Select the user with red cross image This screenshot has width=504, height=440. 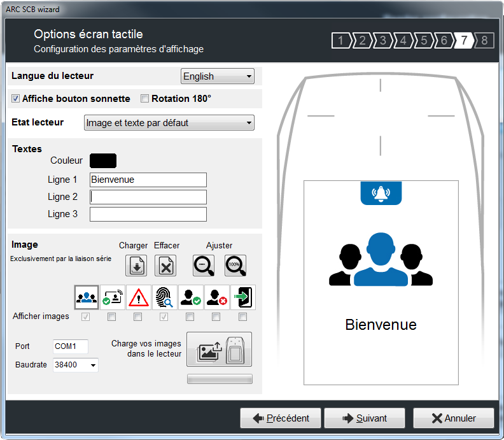point(216,297)
